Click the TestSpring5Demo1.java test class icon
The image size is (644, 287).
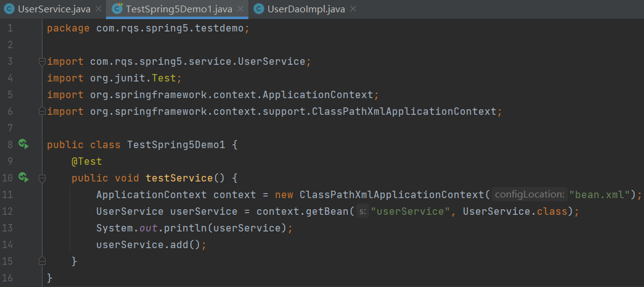pyautogui.click(x=118, y=9)
